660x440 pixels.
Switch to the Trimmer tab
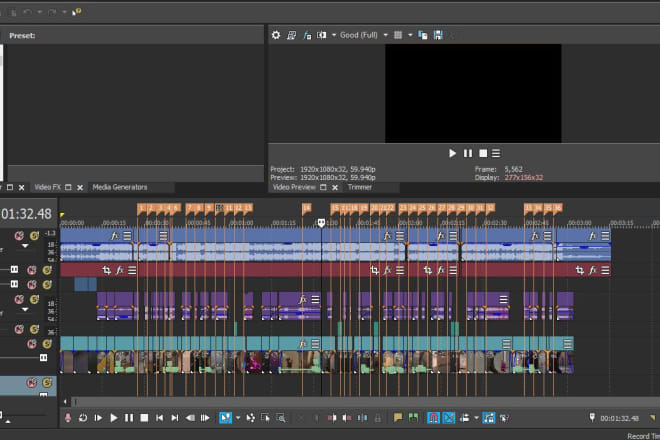click(359, 187)
